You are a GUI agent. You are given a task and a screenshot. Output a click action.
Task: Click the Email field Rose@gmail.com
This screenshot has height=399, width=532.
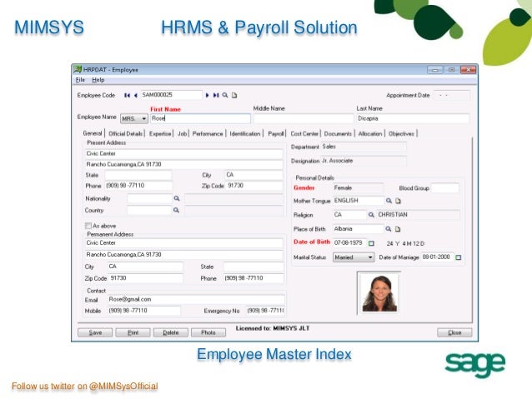pos(197,299)
